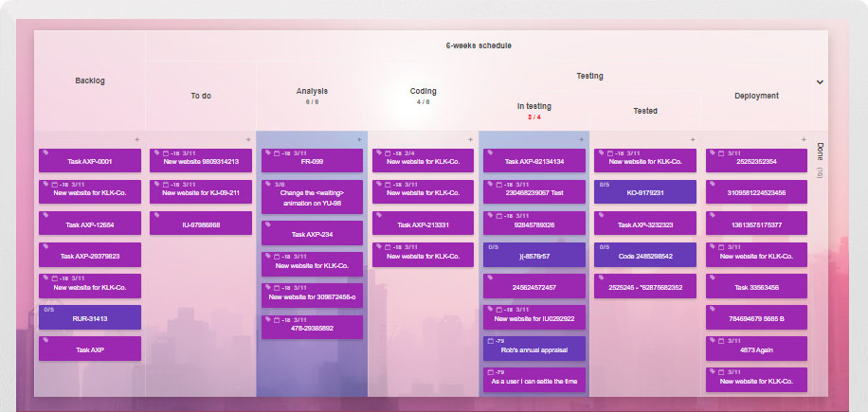The width and height of the screenshot is (868, 412).
Task: Open the 92845789326 card
Action: coord(534,223)
